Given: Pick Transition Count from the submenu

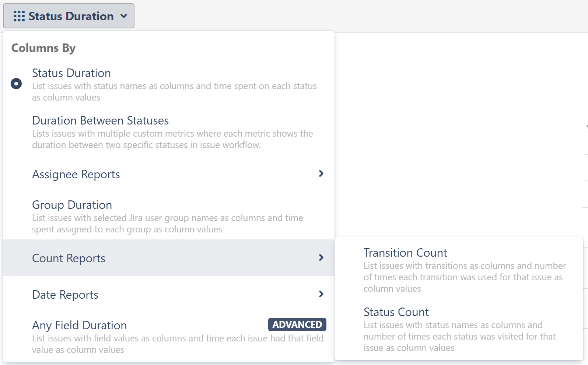Looking at the screenshot, I should pyautogui.click(x=405, y=253).
